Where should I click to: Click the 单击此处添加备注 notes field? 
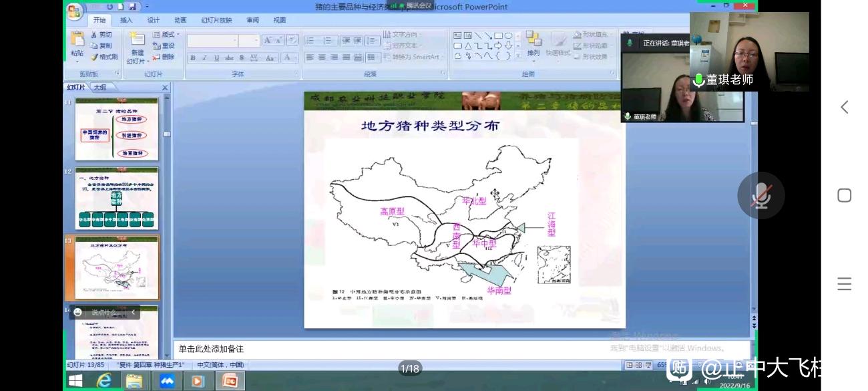[x=463, y=349]
